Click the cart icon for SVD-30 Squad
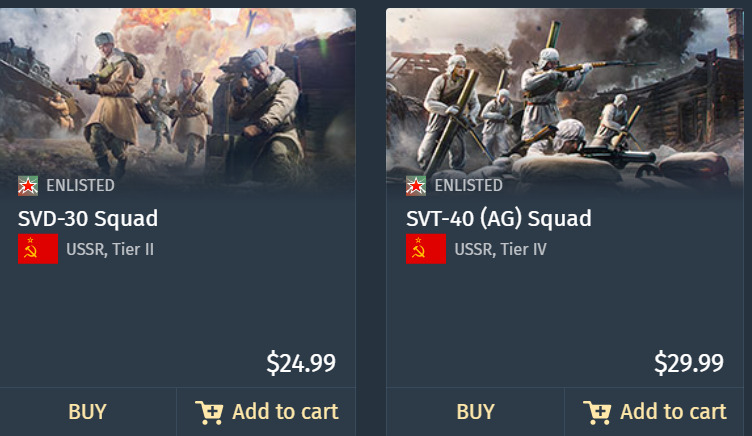Screen dimensions: 752x436 [209, 412]
